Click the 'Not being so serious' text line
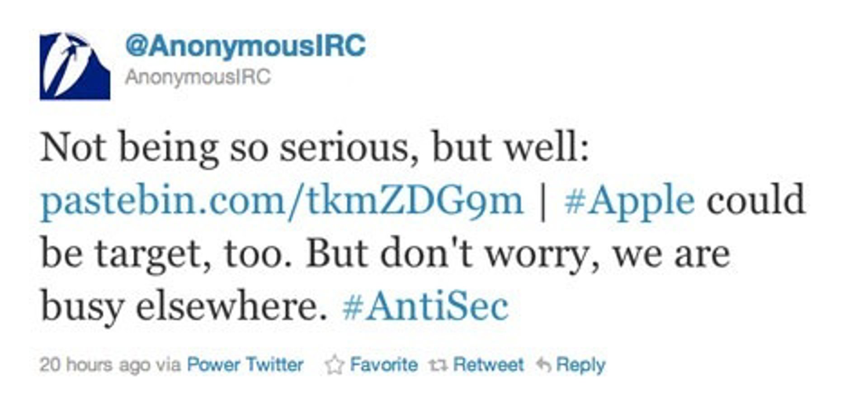The width and height of the screenshot is (868, 405). coord(315,148)
